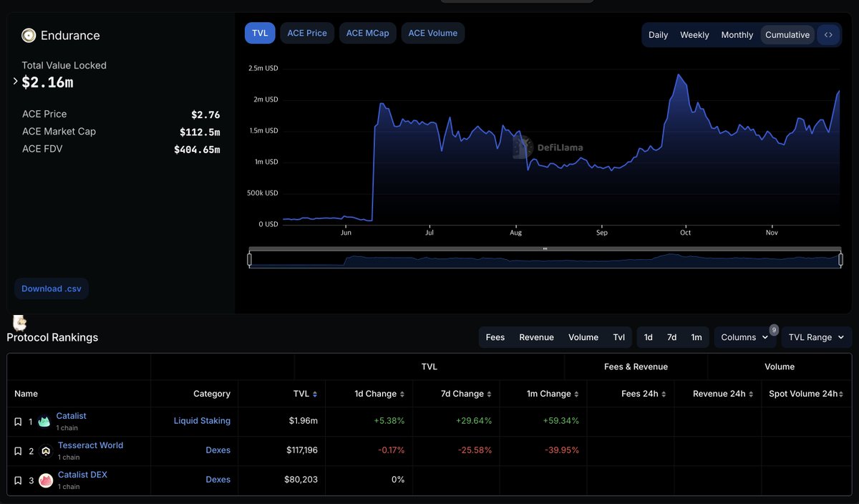859x504 pixels.
Task: Sort by Fees 24h column
Action: click(x=664, y=394)
